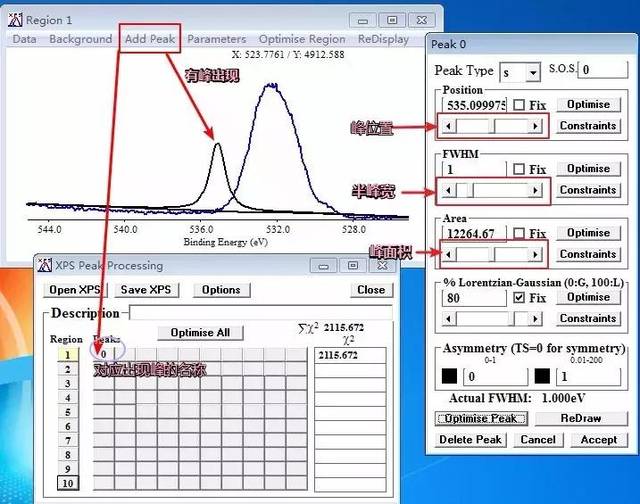The width and height of the screenshot is (640, 504).
Task: Click Close in XPS Peak Processing
Action: click(x=371, y=290)
